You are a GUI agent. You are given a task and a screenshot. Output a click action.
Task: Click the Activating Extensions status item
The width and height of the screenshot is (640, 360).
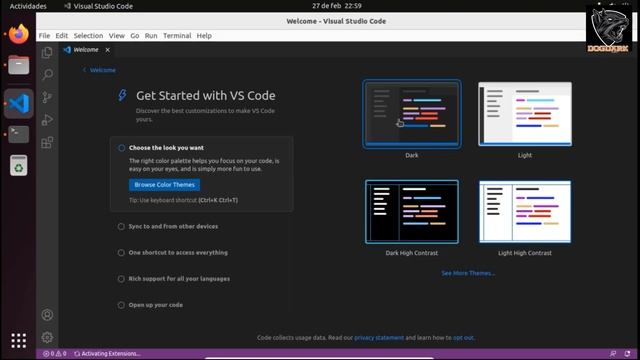coord(107,354)
